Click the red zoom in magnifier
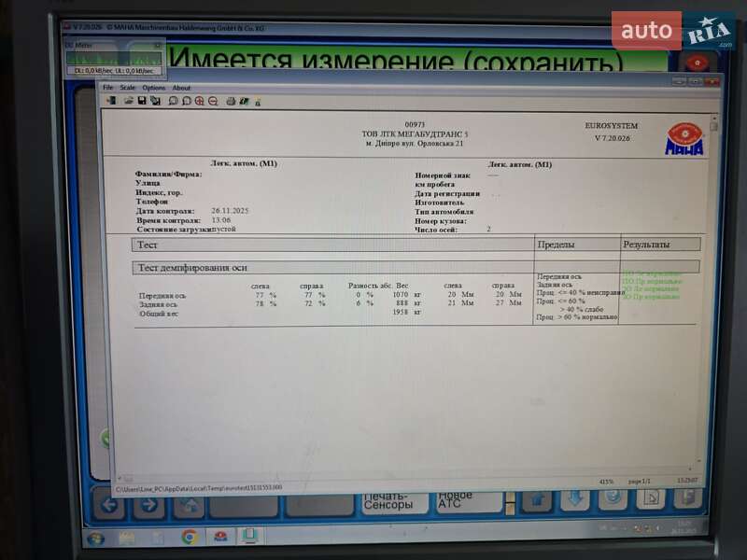747x560 pixels. click(x=200, y=101)
